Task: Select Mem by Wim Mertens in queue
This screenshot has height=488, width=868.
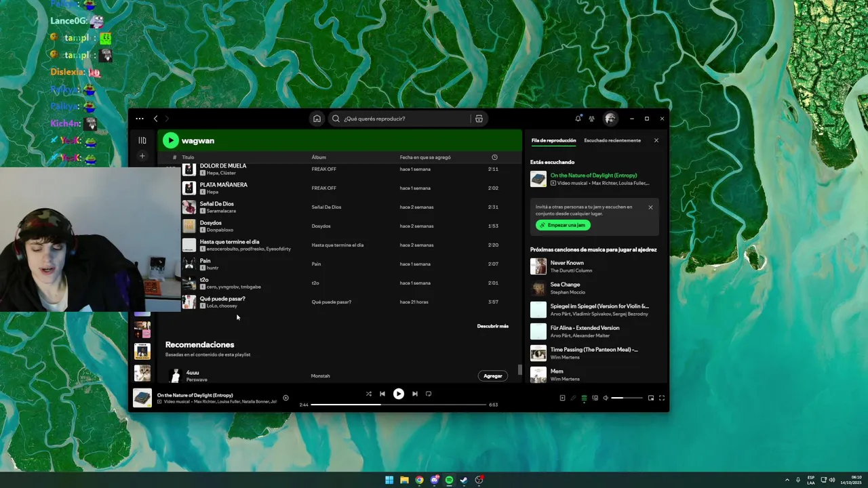Action: pos(593,375)
